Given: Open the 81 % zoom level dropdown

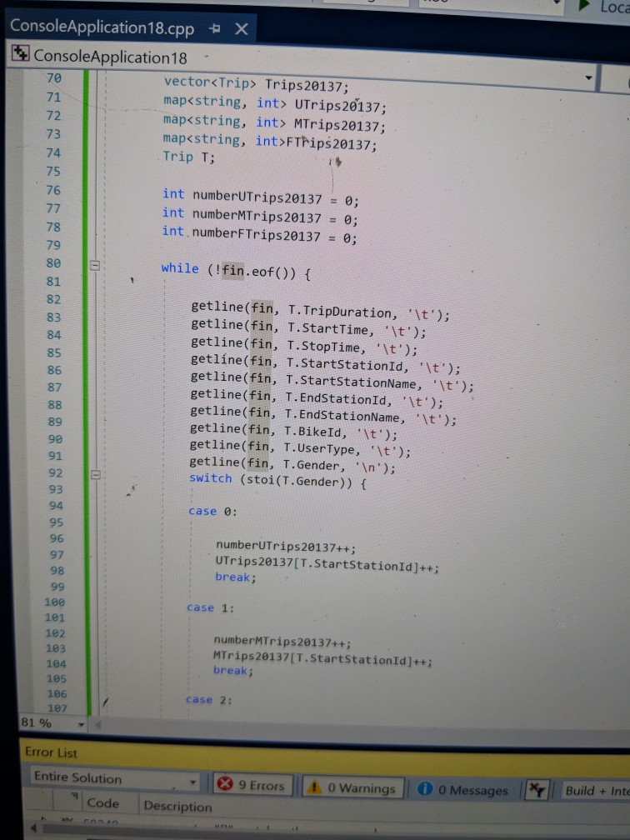Looking at the screenshot, I should tap(82, 725).
